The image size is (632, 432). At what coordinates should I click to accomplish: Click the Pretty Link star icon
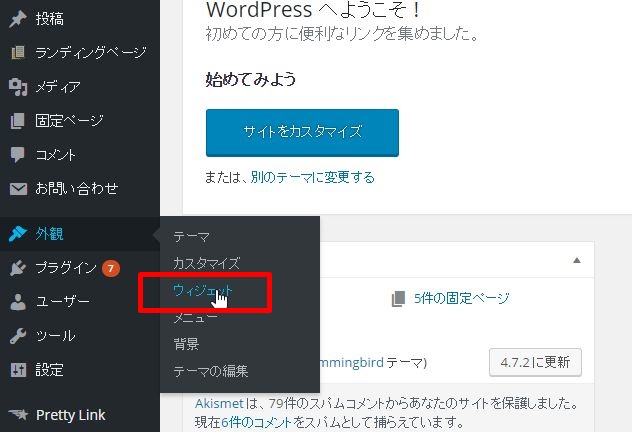click(19, 415)
